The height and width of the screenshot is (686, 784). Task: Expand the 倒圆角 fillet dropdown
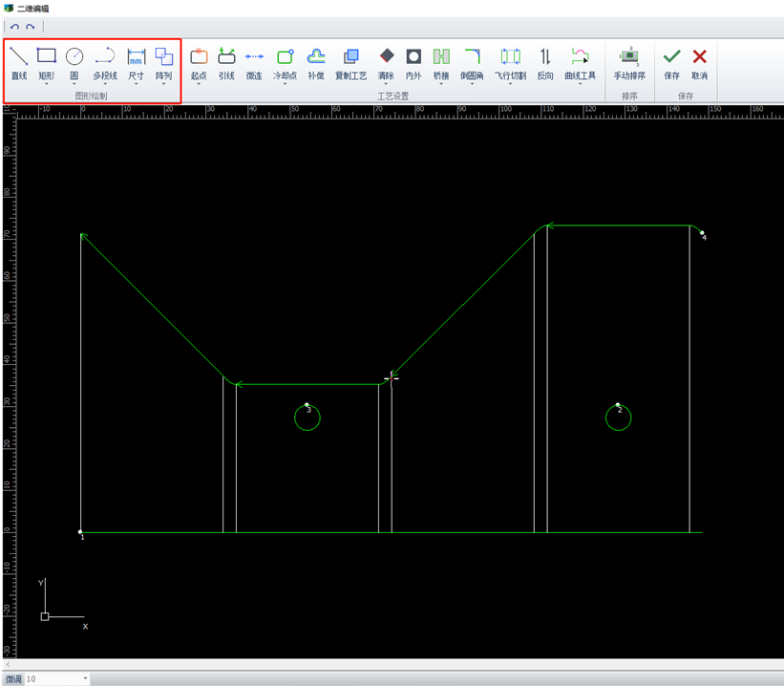(x=472, y=84)
